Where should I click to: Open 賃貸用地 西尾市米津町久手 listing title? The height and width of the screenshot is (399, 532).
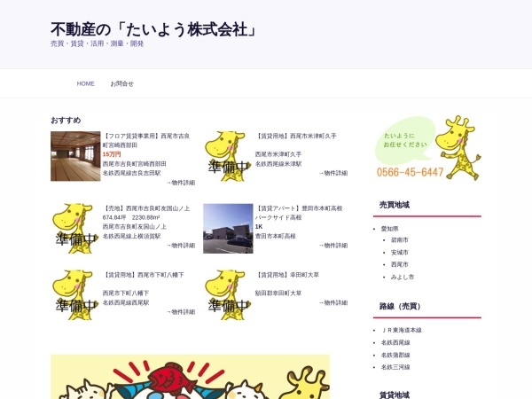tap(295, 136)
